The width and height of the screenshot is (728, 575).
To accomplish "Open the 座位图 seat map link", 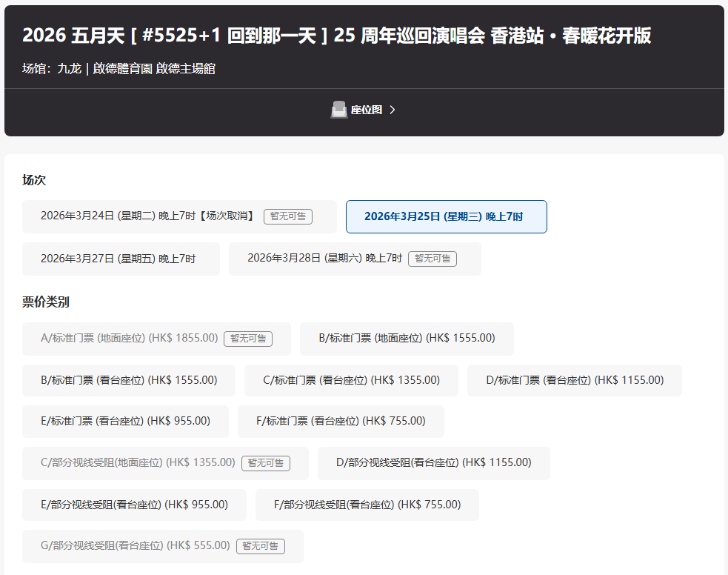I will tap(366, 110).
